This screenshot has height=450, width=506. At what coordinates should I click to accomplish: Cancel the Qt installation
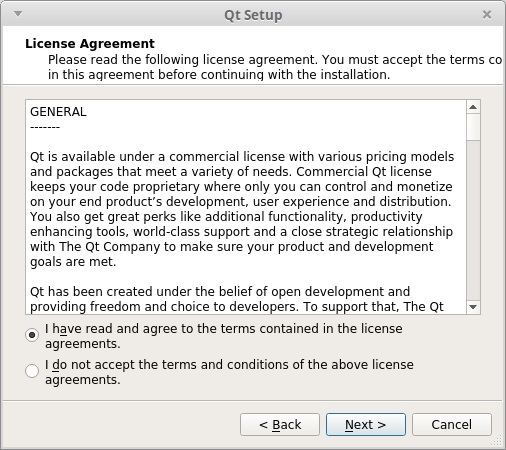[452, 425]
